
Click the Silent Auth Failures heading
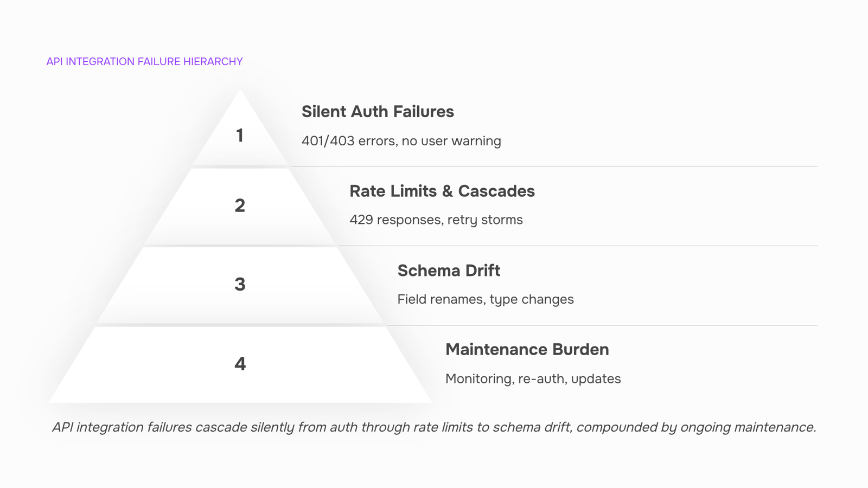pos(378,112)
